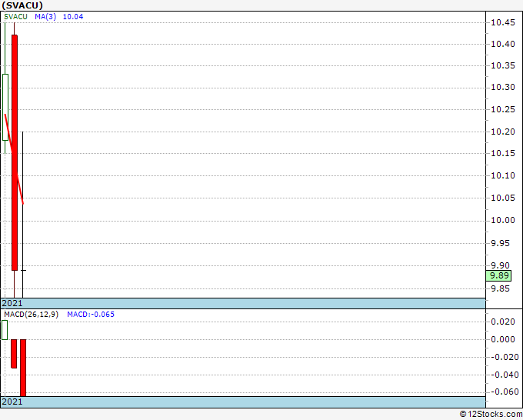
Task: Click the 10.30 price axis label
Action: pos(503,88)
